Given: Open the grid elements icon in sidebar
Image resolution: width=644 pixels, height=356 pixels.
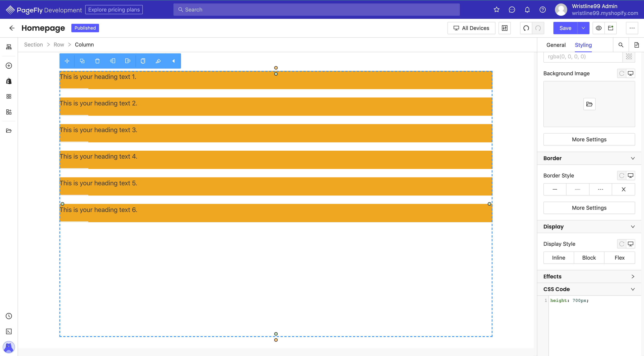Looking at the screenshot, I should click(9, 96).
